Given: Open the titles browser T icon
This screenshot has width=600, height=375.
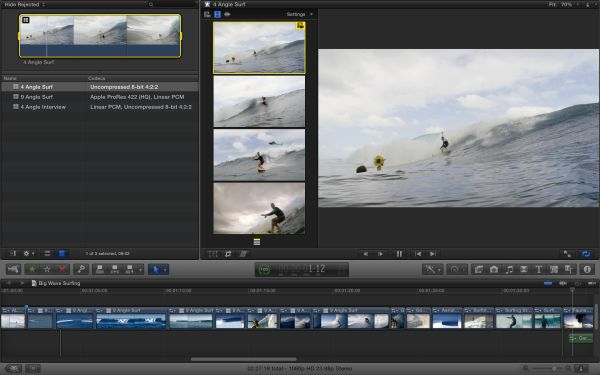Looking at the screenshot, I should [539, 269].
